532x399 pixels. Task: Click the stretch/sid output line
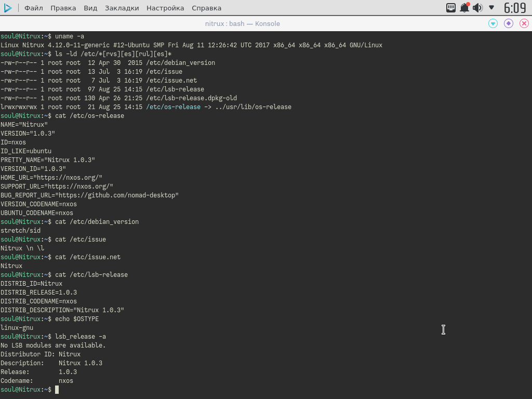tap(20, 230)
